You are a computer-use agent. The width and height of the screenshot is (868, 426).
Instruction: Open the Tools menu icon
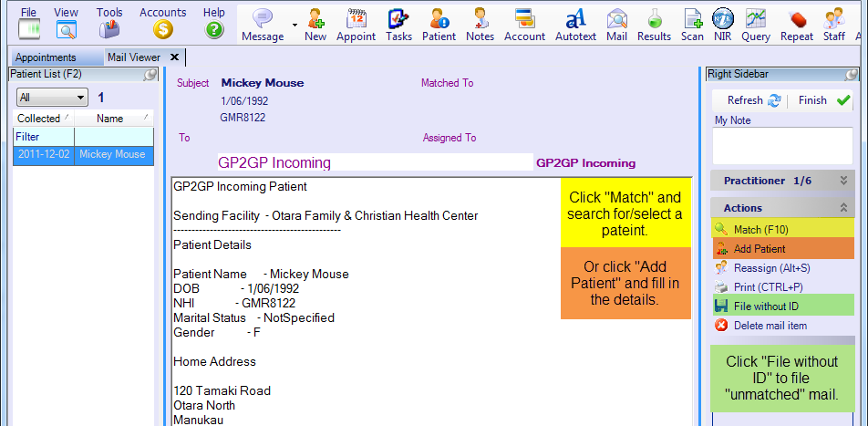(x=109, y=29)
